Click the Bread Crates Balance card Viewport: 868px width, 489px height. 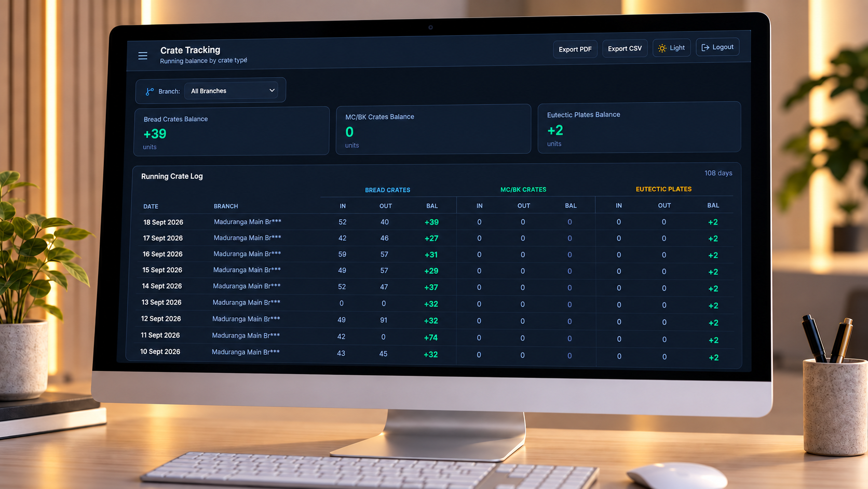[x=232, y=131]
